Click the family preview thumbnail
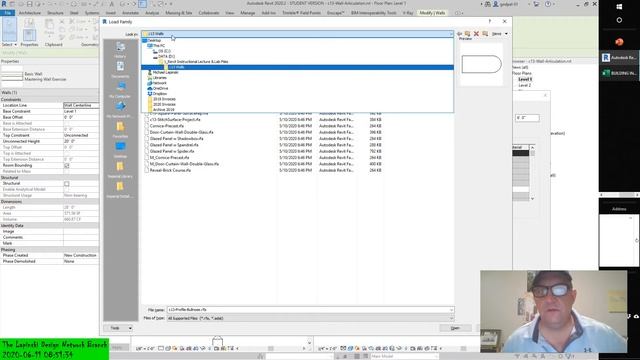 coord(482,64)
